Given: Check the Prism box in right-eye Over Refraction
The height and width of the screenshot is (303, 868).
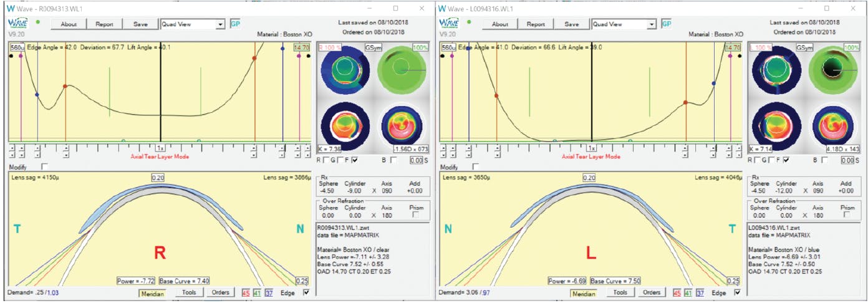Looking at the screenshot, I should [413, 214].
